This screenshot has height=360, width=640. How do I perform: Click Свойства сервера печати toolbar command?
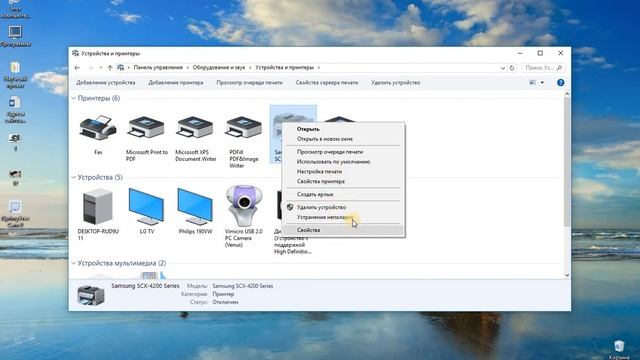327,82
